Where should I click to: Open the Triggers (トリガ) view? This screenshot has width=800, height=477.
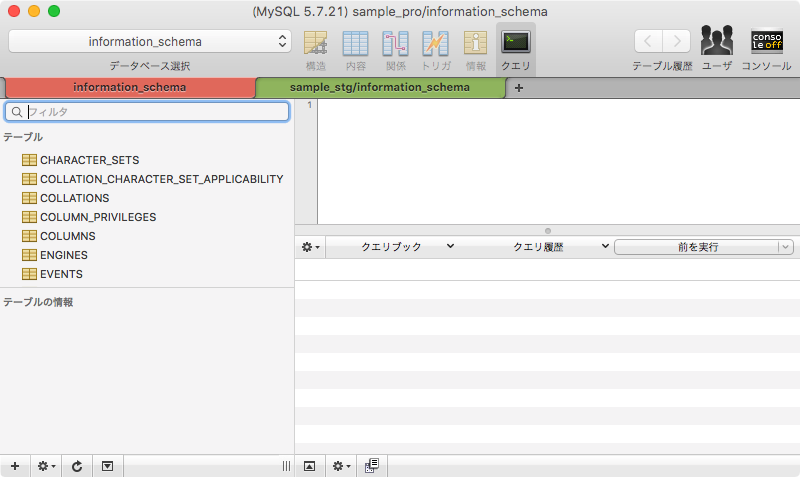tap(436, 49)
